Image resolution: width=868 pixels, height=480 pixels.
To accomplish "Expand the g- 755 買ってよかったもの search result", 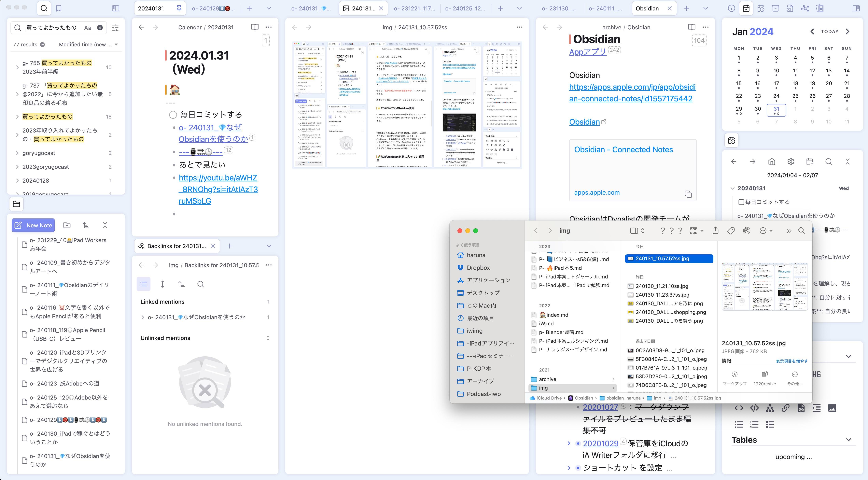I will (17, 67).
